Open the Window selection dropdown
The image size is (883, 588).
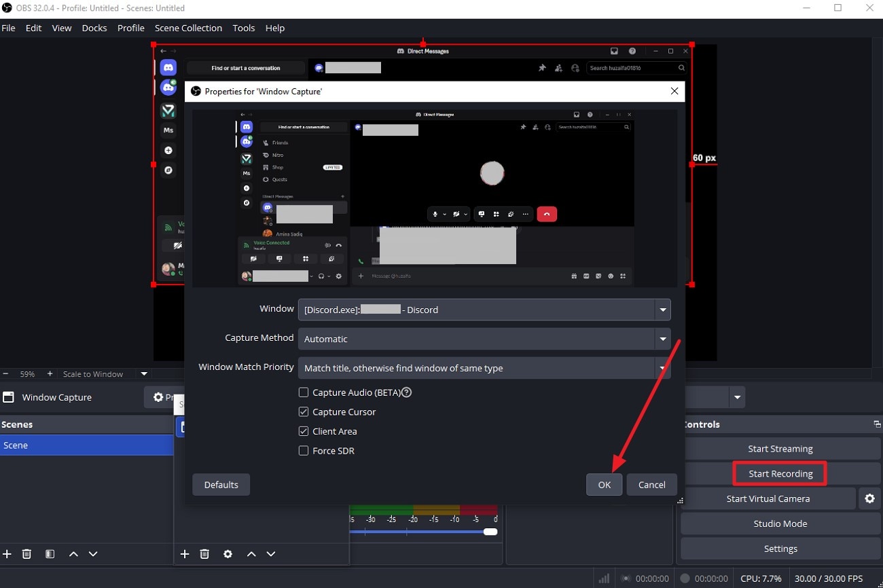pyautogui.click(x=662, y=310)
